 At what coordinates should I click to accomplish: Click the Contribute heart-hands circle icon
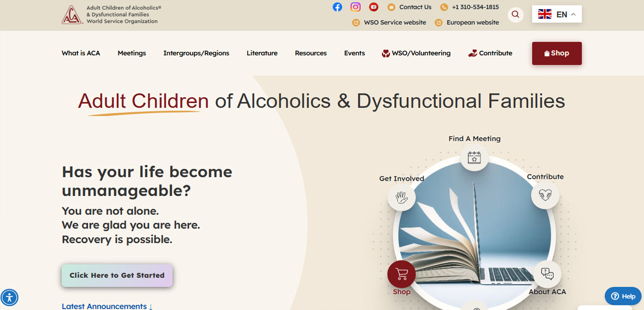(545, 195)
